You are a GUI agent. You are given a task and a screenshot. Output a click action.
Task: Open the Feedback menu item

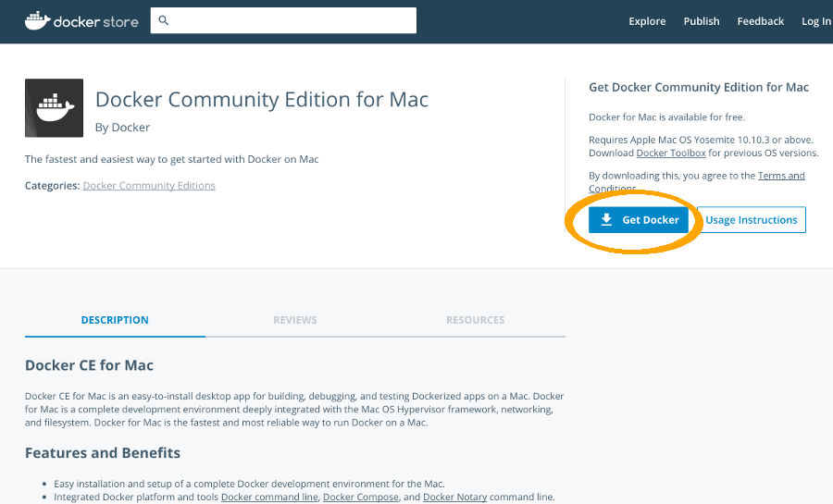point(760,21)
